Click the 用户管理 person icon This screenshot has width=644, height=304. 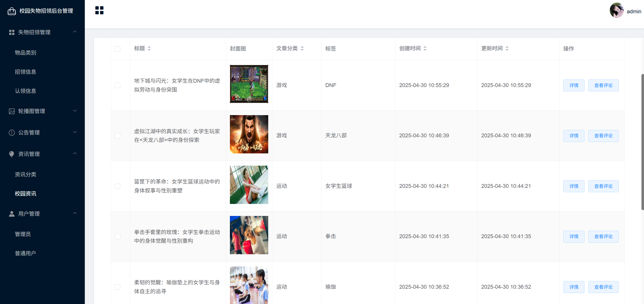click(x=12, y=214)
